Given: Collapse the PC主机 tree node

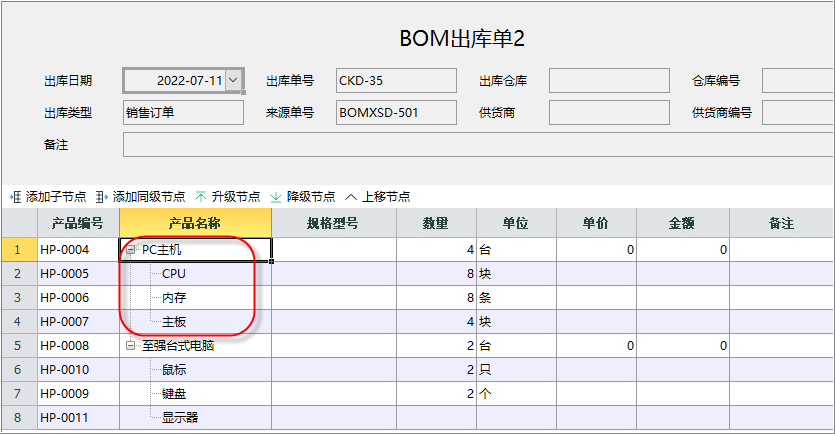Looking at the screenshot, I should coord(130,250).
